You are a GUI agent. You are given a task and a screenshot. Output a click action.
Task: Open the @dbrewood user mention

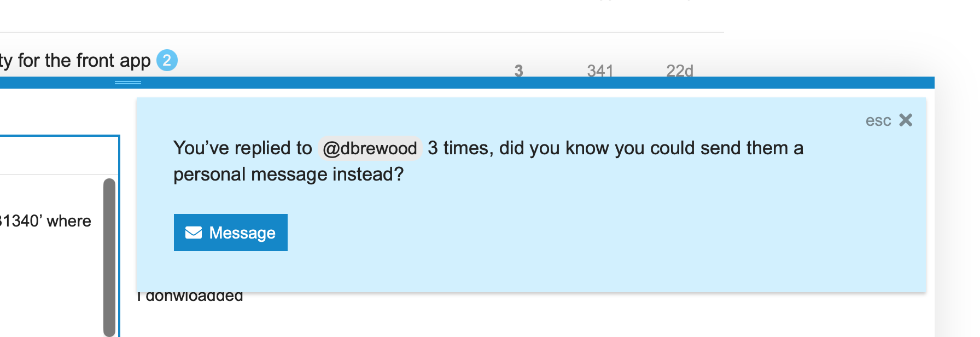tap(370, 148)
